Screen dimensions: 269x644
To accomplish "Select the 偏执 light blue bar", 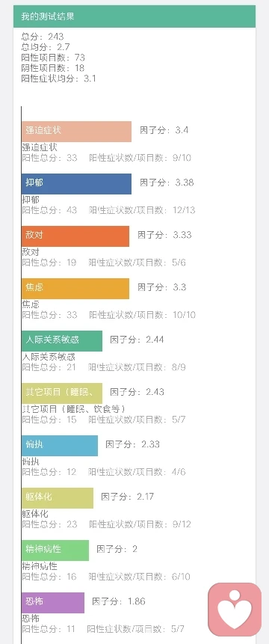I will pyautogui.click(x=60, y=446).
